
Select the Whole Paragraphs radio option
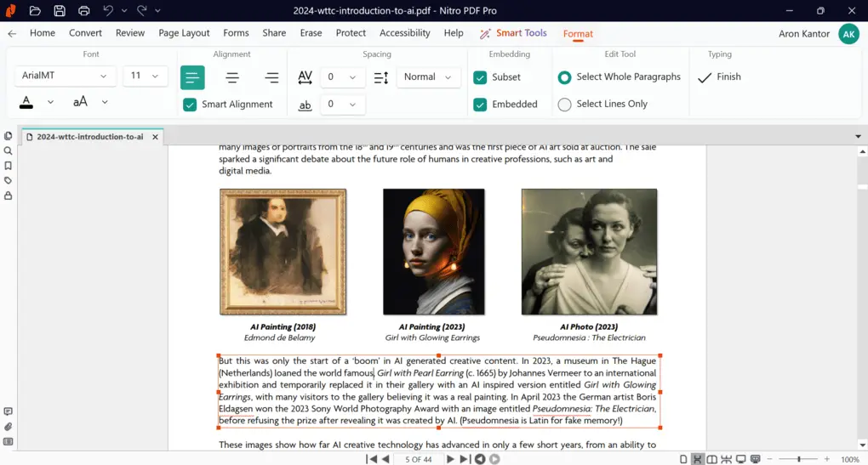click(564, 77)
